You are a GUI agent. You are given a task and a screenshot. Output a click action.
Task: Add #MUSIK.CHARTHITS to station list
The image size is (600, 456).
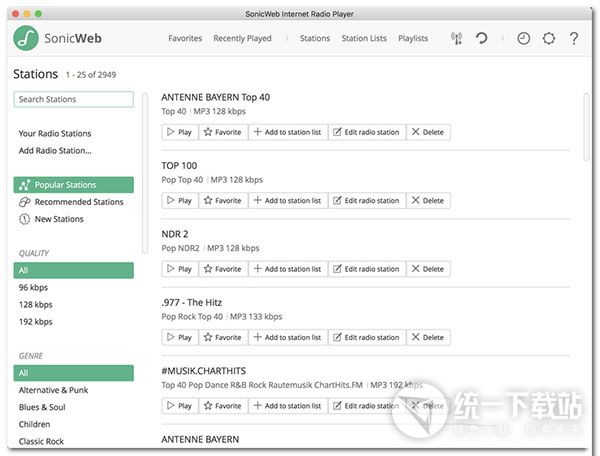288,406
